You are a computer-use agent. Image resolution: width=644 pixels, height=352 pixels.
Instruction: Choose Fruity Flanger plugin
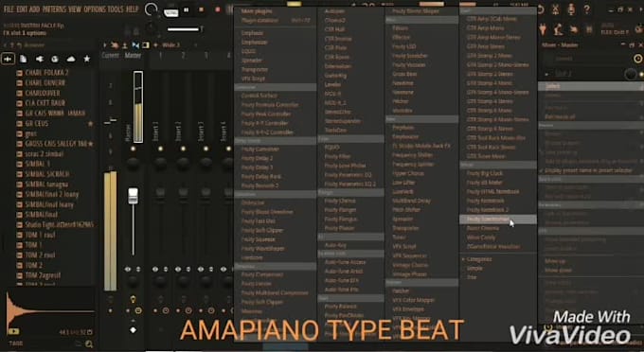341,210
